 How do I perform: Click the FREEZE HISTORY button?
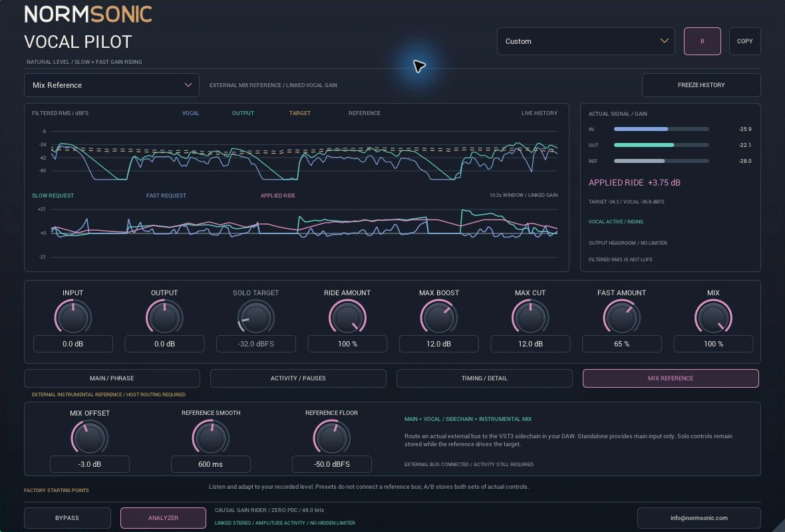(701, 85)
